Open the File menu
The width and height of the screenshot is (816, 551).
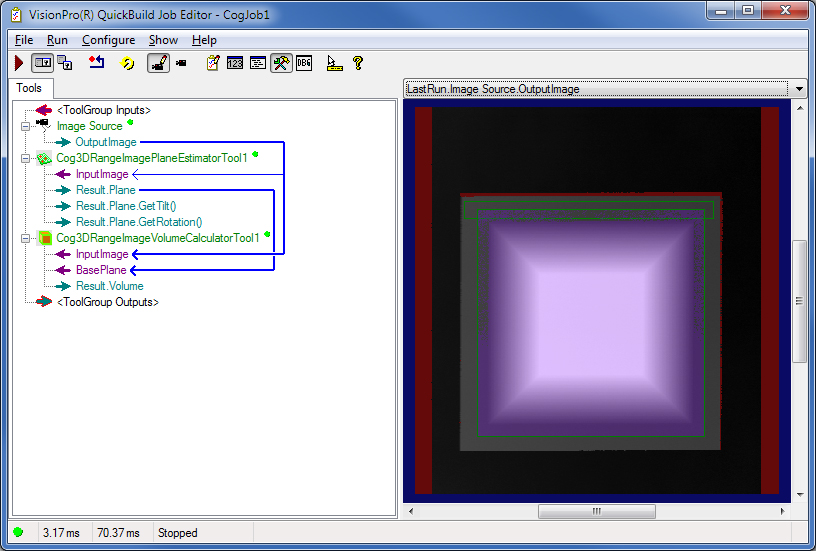coord(24,40)
